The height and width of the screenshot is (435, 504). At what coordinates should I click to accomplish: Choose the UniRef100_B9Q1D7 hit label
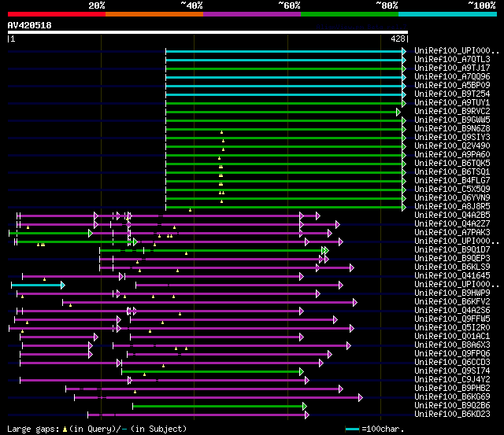pyautogui.click(x=452, y=250)
